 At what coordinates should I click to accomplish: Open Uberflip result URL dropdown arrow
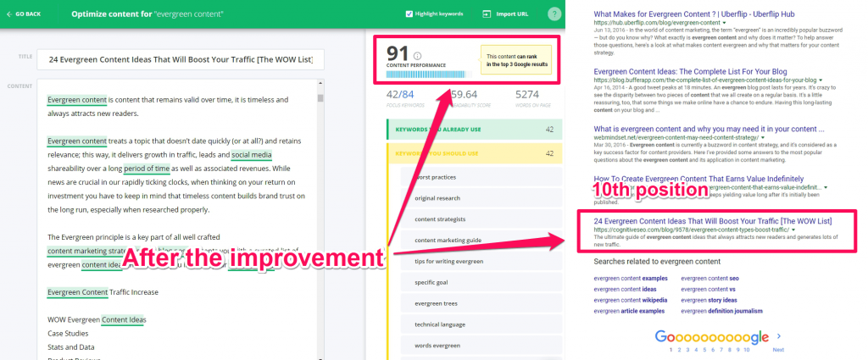click(724, 23)
